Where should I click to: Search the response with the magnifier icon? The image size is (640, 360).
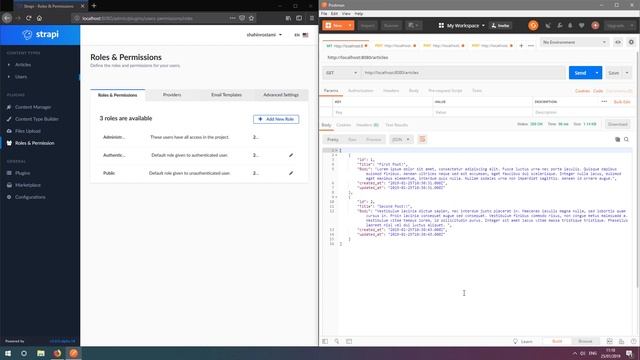click(x=626, y=140)
